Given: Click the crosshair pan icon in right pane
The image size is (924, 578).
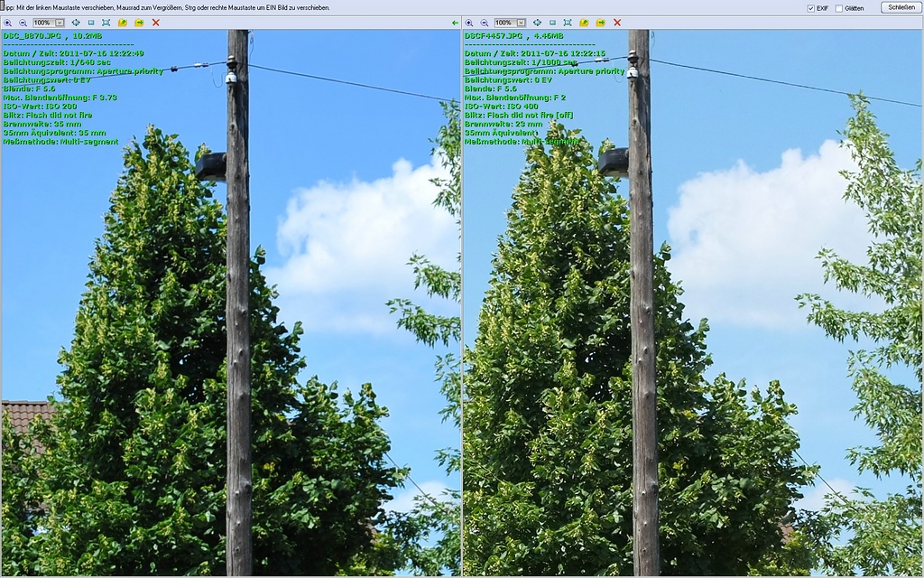Looking at the screenshot, I should click(537, 23).
